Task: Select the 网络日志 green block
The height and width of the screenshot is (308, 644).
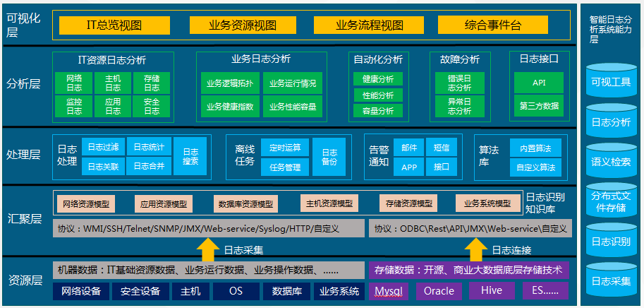Action: coord(74,83)
